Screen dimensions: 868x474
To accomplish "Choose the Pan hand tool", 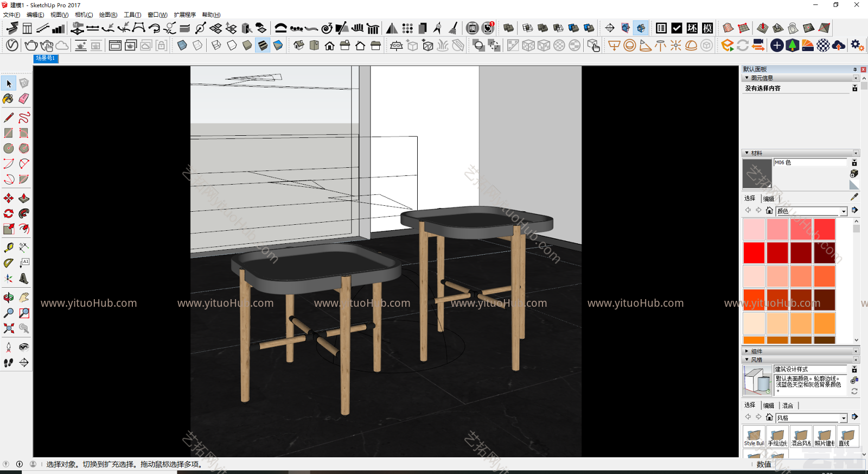I will (24, 298).
